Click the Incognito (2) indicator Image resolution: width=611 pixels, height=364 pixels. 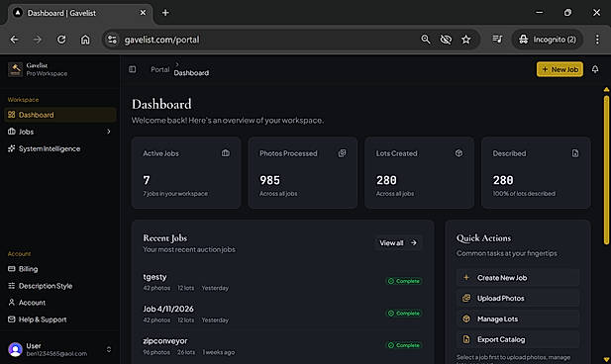coord(547,40)
